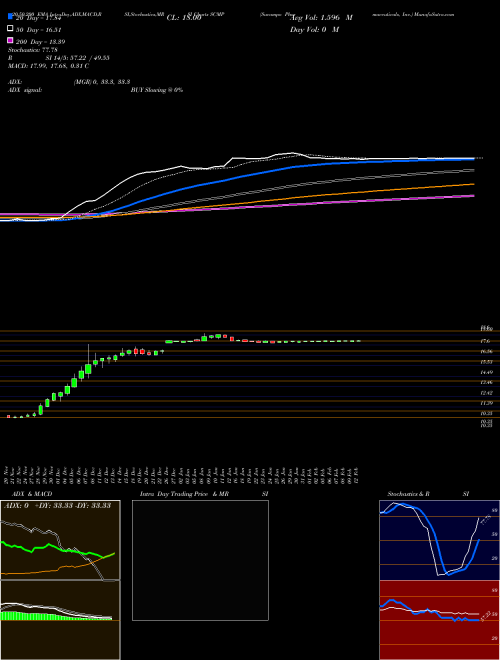Select the 'MACD: 17.99, 17.68, 0.31 C' line
The height and width of the screenshot is (660, 500).
coord(48,66)
